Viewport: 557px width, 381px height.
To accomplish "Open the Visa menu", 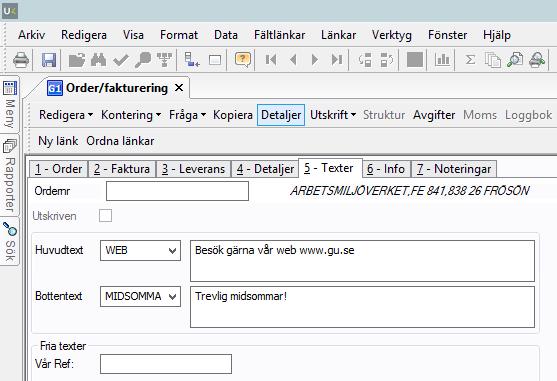I will click(x=133, y=35).
